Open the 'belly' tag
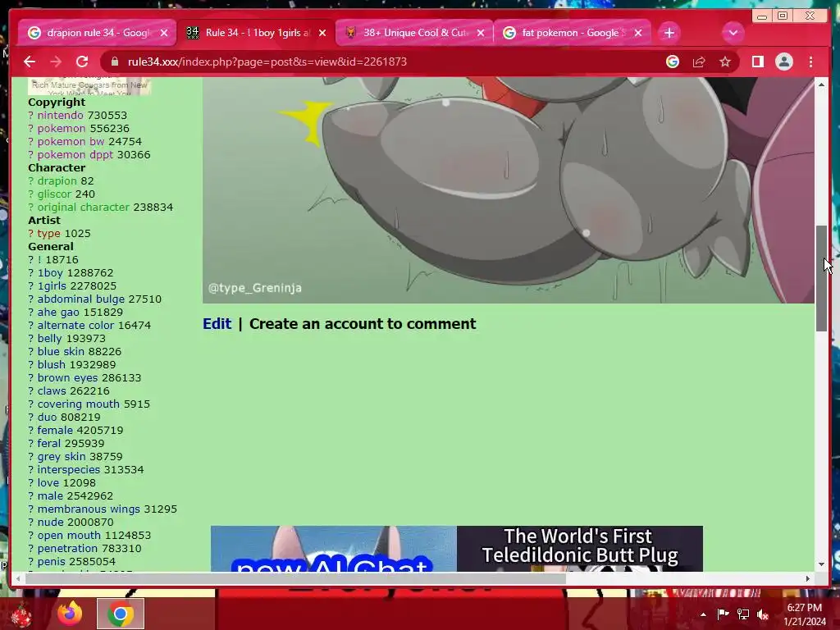 coord(50,339)
